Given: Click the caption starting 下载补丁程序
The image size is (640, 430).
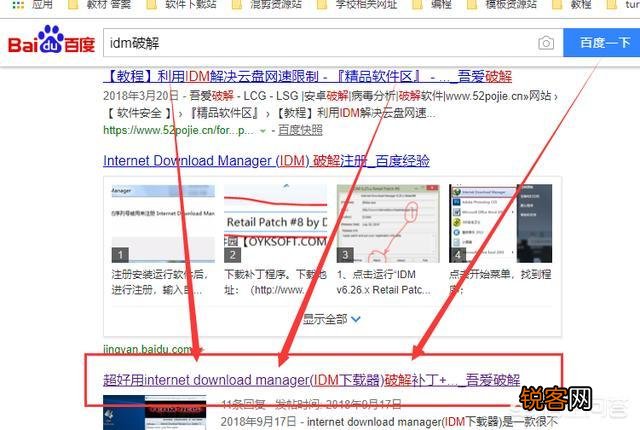Looking at the screenshot, I should 276,282.
